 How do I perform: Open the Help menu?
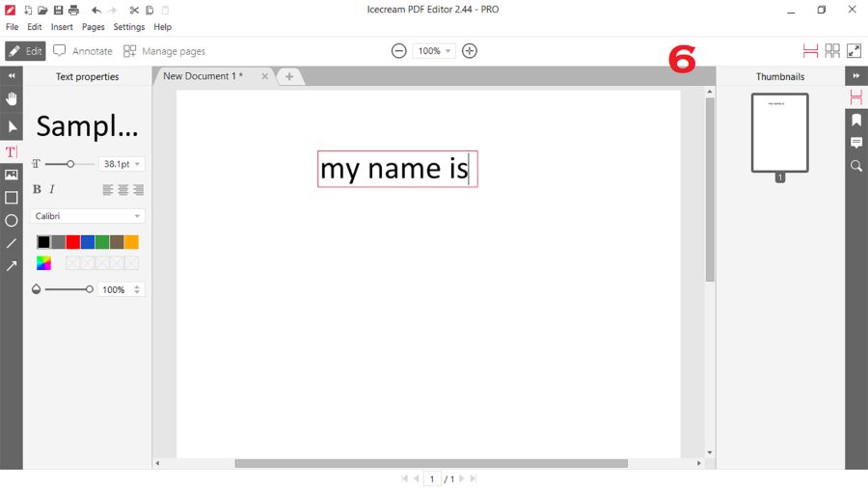[x=163, y=27]
